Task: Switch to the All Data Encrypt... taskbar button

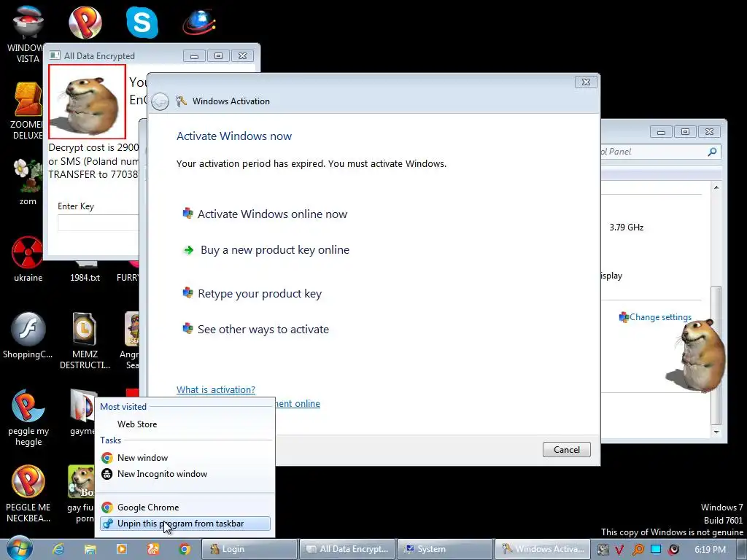Action: coord(348,549)
